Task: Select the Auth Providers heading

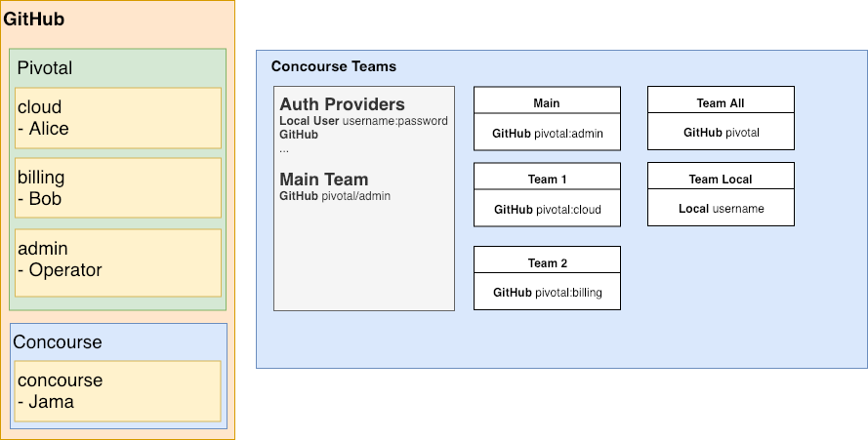Action: tap(342, 104)
